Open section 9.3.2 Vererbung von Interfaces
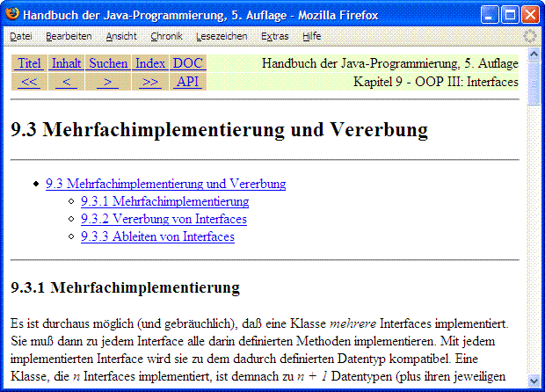 coord(163,219)
